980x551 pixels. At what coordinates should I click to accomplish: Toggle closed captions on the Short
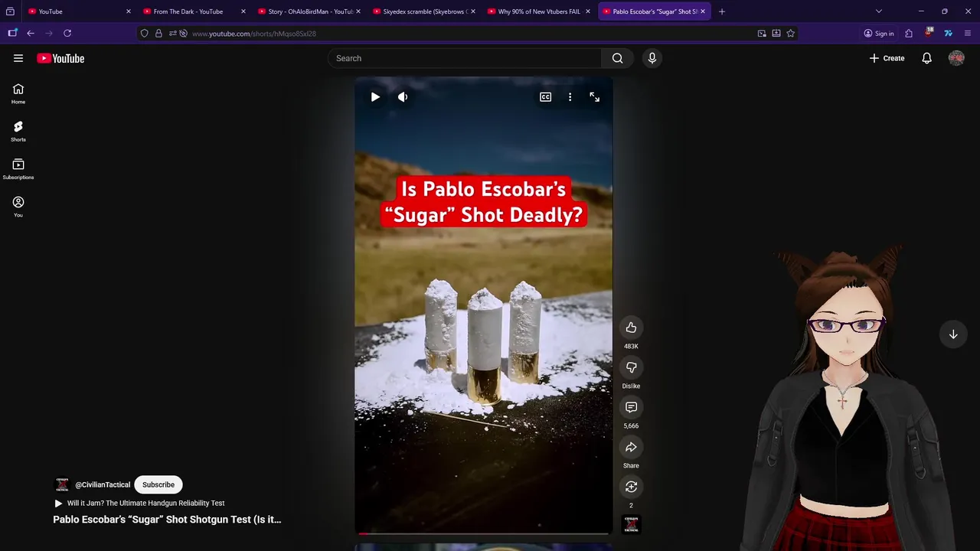coord(545,97)
